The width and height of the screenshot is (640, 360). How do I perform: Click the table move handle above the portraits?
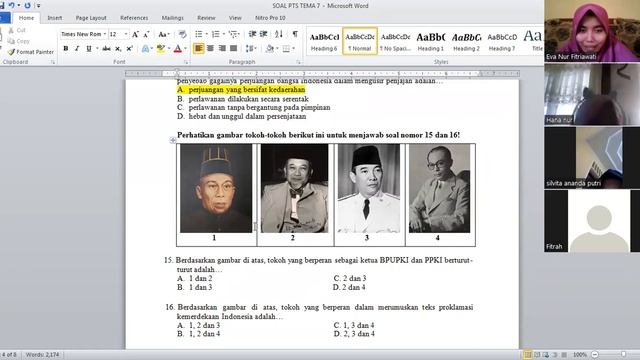tap(173, 140)
